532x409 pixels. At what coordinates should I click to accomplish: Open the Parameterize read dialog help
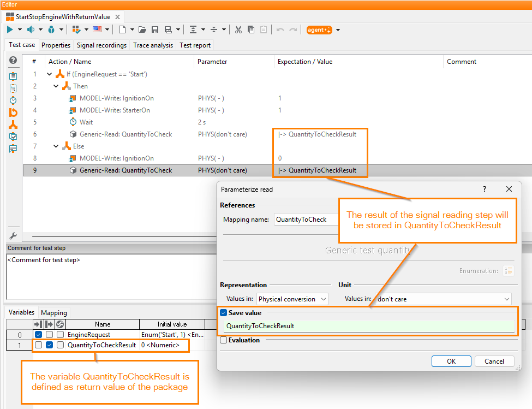point(485,189)
